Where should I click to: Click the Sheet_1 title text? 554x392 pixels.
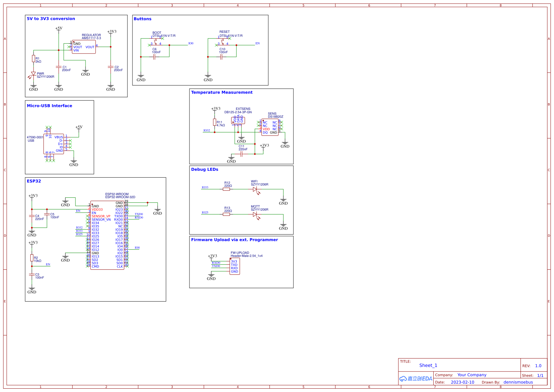click(x=428, y=365)
